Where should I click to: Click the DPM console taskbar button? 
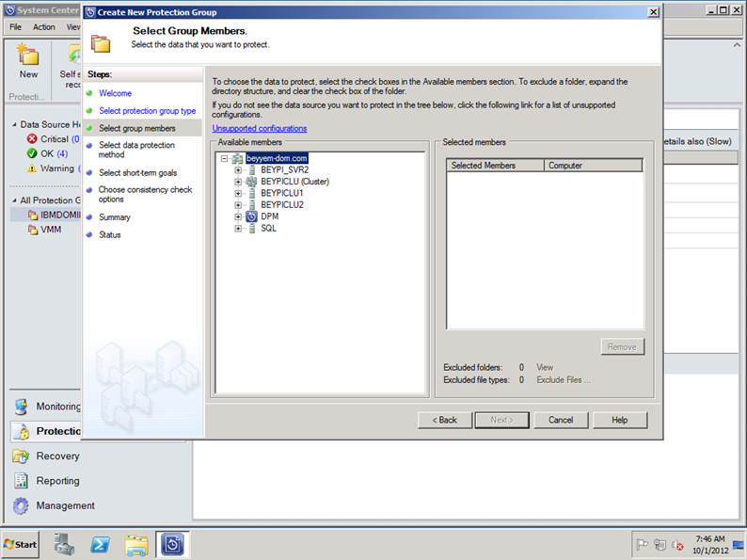tap(172, 544)
